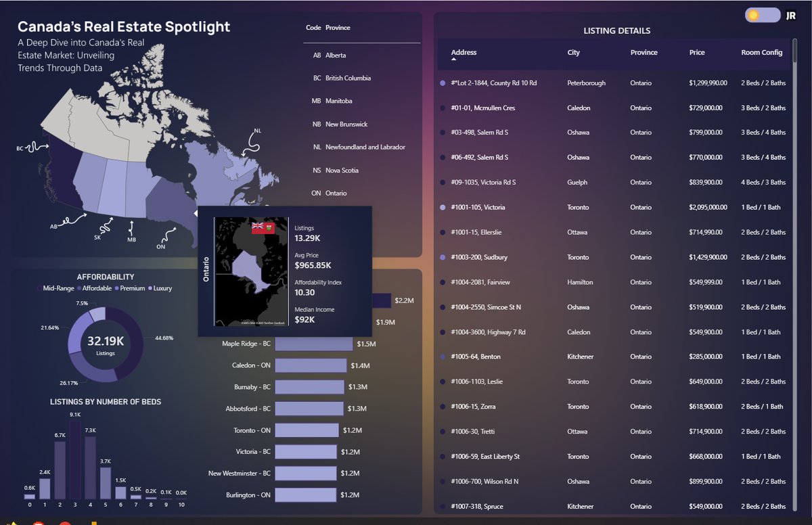Click the Peterborough city cell

pyautogui.click(x=586, y=83)
